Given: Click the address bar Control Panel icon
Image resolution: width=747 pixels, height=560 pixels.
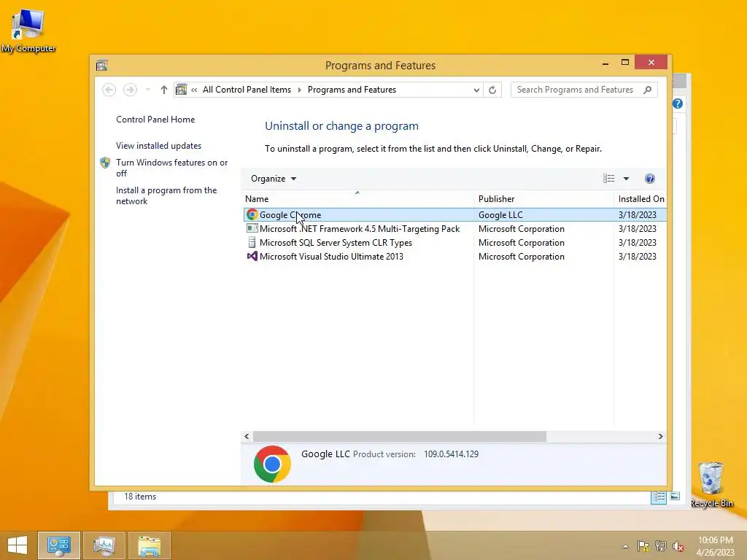Looking at the screenshot, I should click(x=181, y=90).
